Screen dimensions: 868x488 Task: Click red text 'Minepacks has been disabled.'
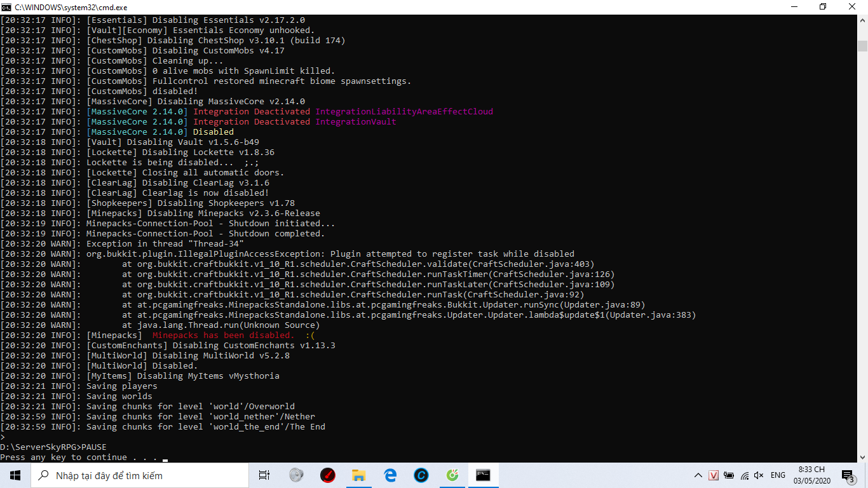tap(224, 335)
